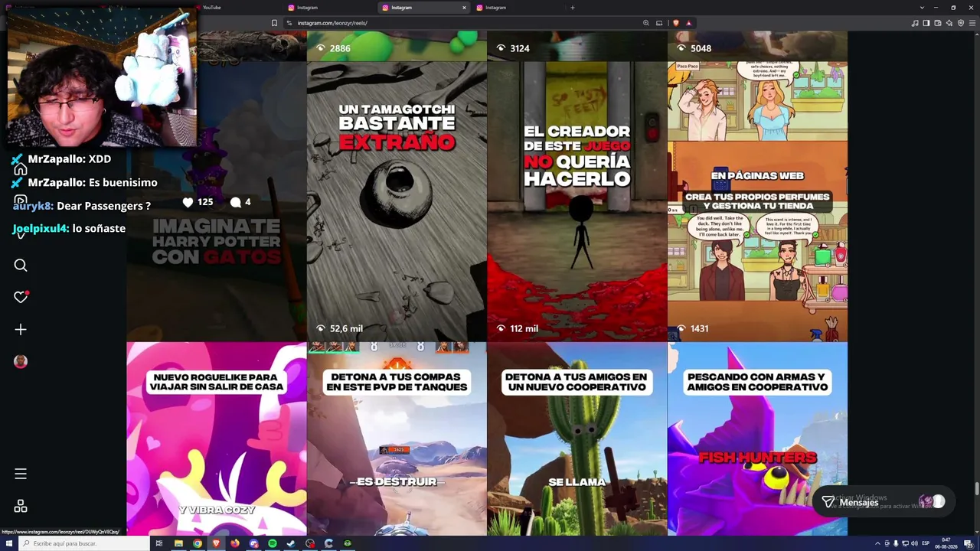Click the streamer webcam overlay
The height and width of the screenshot is (551, 980).
102,77
